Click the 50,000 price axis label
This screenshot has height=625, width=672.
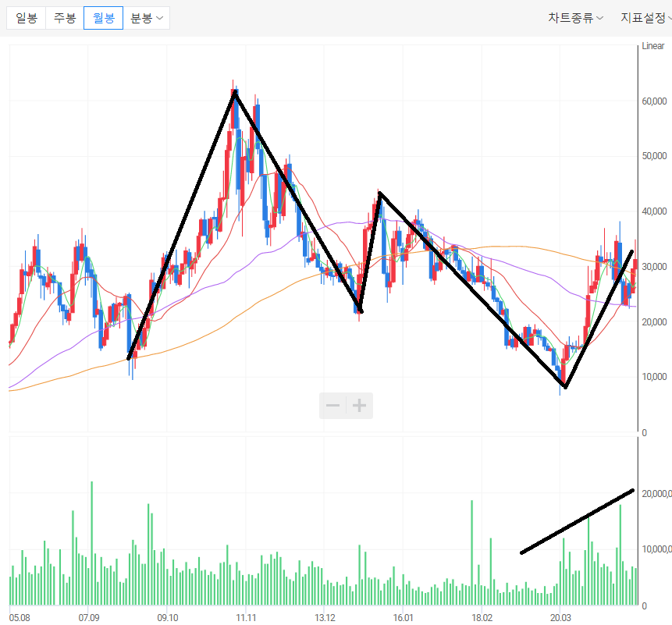(x=654, y=156)
